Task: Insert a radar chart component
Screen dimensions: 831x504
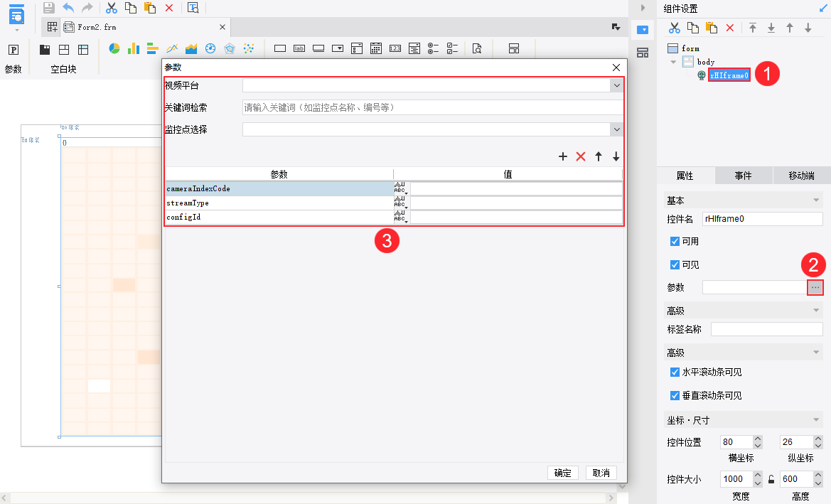Action: coord(230,49)
